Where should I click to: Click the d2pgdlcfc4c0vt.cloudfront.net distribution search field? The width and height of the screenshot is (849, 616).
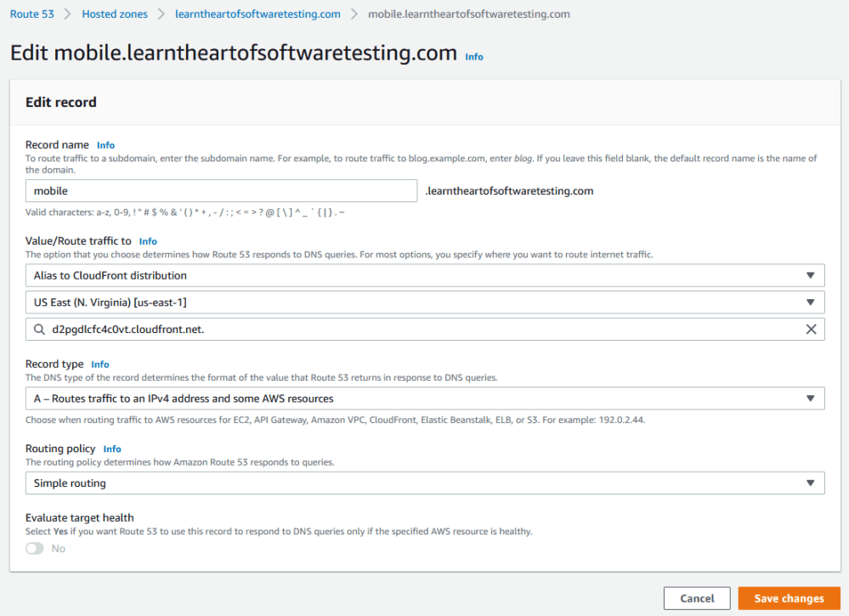tap(416, 330)
